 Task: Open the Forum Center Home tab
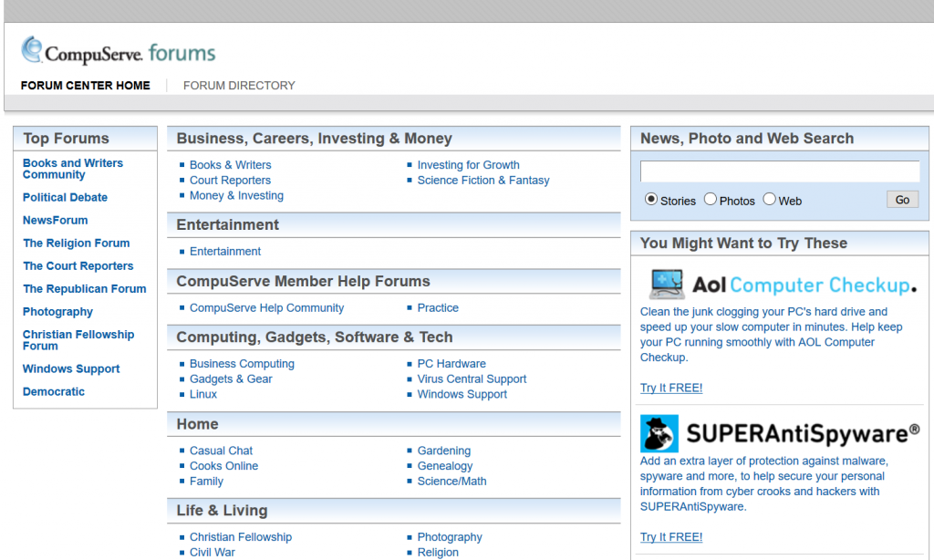(86, 86)
